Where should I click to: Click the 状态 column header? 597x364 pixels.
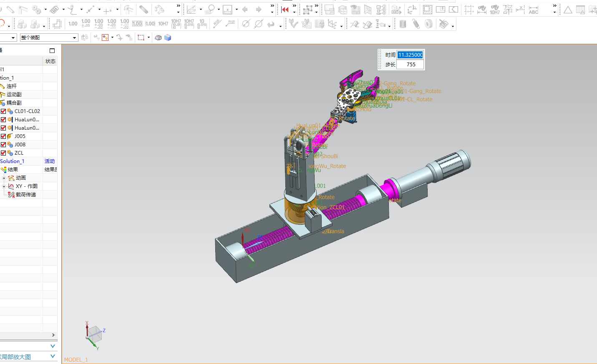50,61
